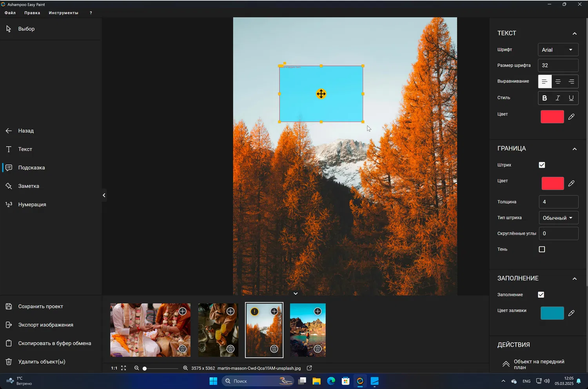The width and height of the screenshot is (588, 389).
Task: Open the ? help menu
Action: click(x=91, y=13)
